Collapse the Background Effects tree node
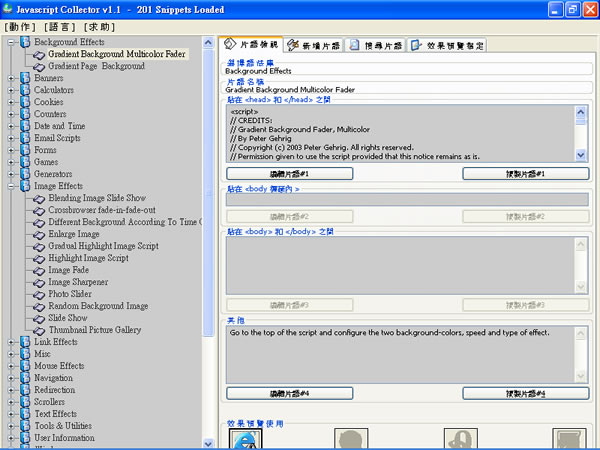600x450 pixels. [11, 43]
